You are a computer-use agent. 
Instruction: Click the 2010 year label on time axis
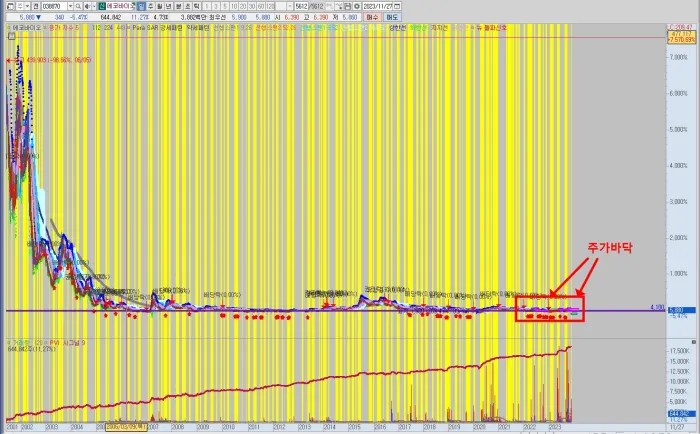click(228, 427)
